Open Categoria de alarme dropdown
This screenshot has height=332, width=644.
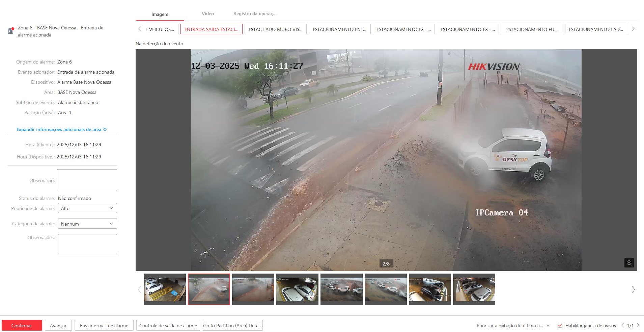[87, 224]
